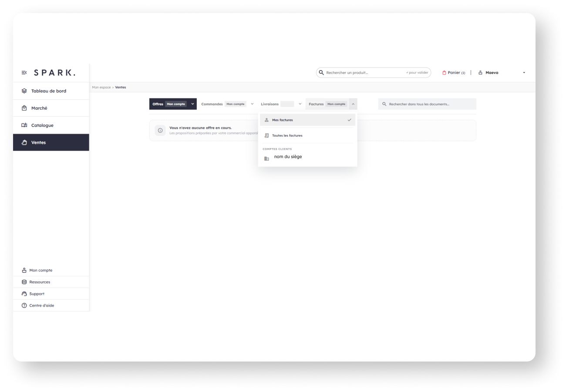Click the Mon compte badge on Commandes

pos(236,104)
